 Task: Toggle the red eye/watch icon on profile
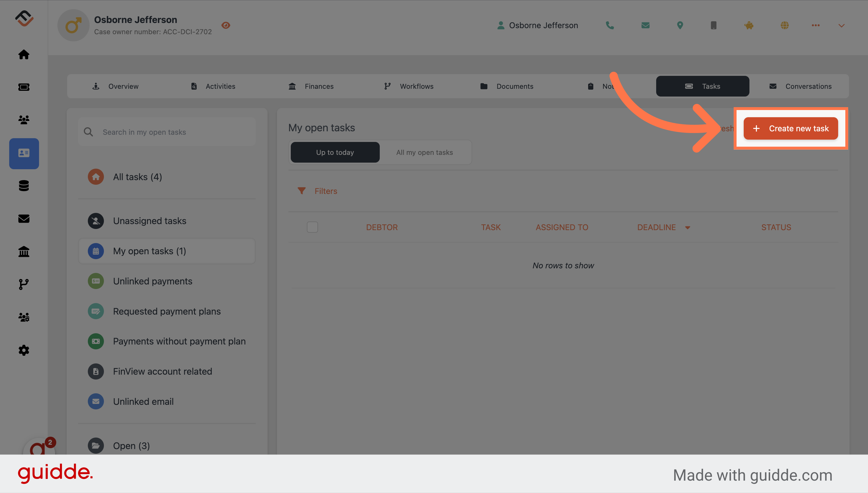point(225,25)
